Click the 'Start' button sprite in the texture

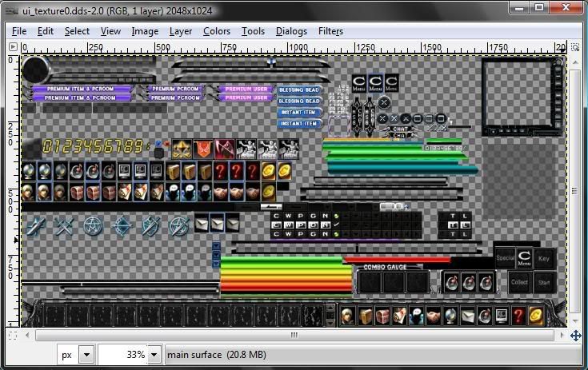(x=544, y=282)
